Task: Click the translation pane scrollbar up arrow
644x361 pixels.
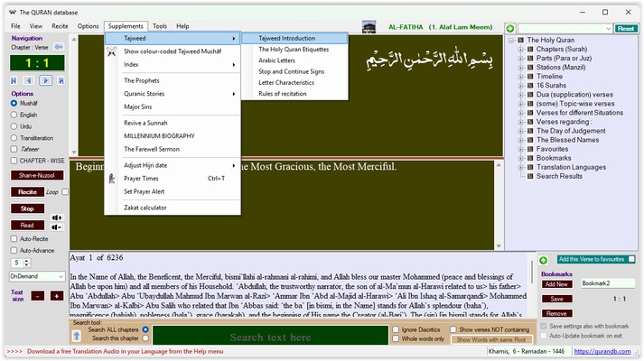Action: [499, 164]
